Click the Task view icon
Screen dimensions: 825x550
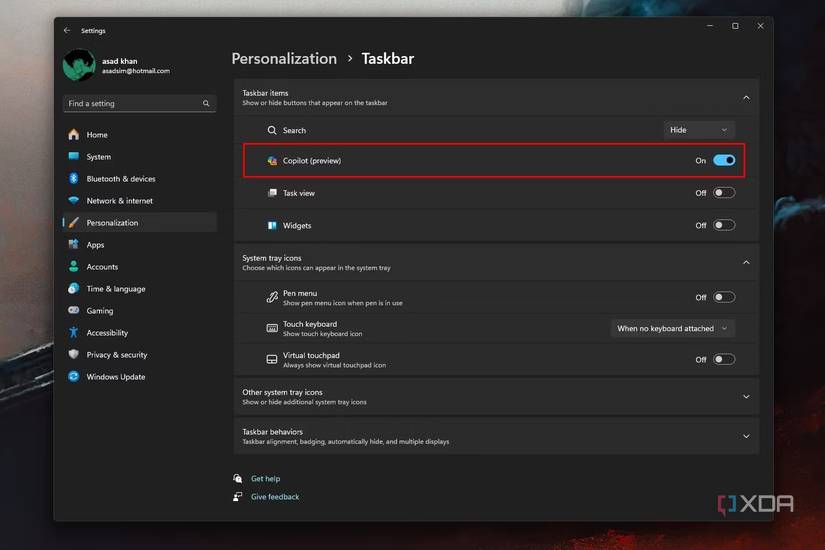coord(271,193)
